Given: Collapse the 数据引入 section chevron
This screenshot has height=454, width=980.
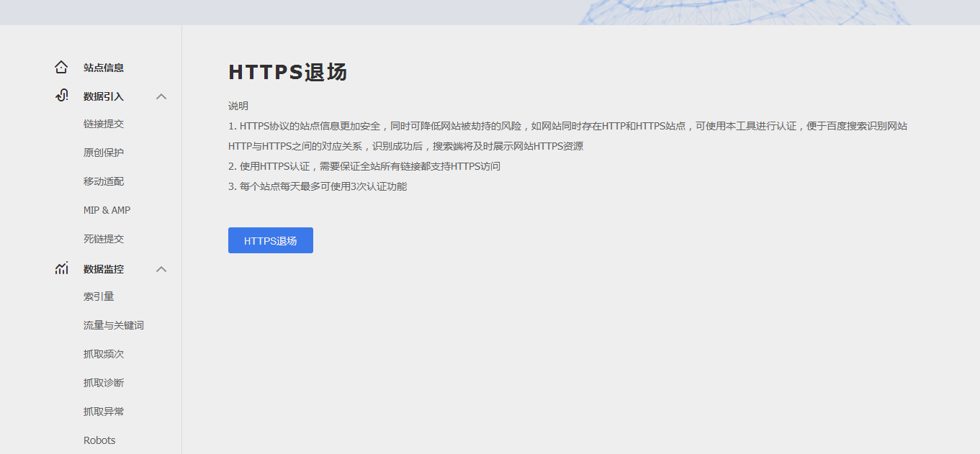Looking at the screenshot, I should tap(161, 96).
